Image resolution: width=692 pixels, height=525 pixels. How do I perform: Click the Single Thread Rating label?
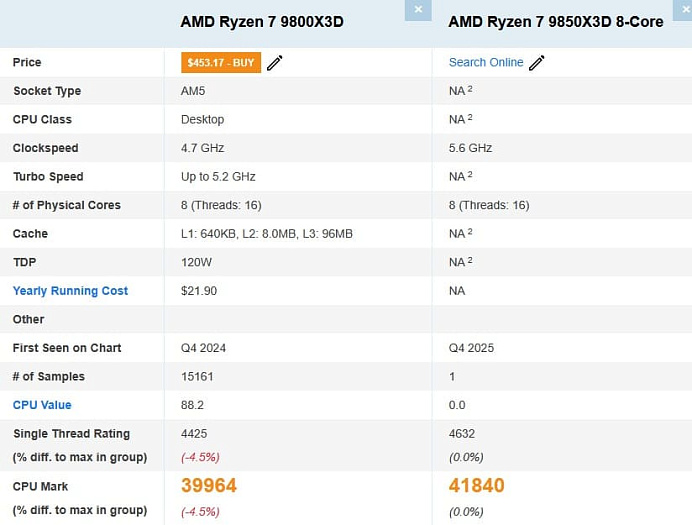71,434
